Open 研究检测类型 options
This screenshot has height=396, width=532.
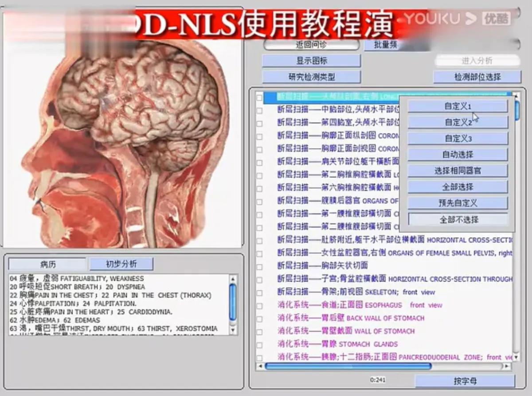tap(311, 77)
